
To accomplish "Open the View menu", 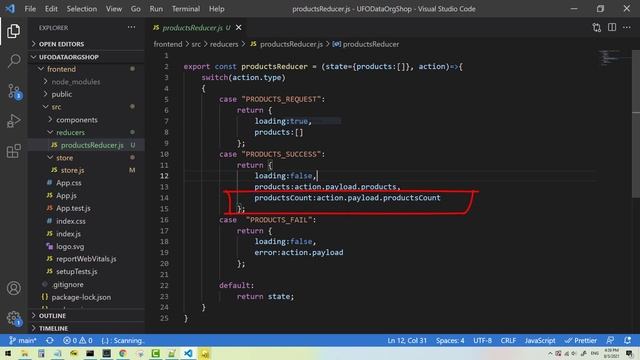I will (114, 9).
